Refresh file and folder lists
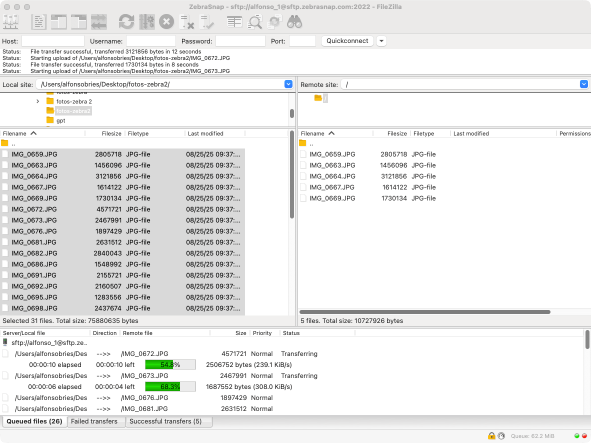This screenshot has width=591, height=443. coord(126,22)
